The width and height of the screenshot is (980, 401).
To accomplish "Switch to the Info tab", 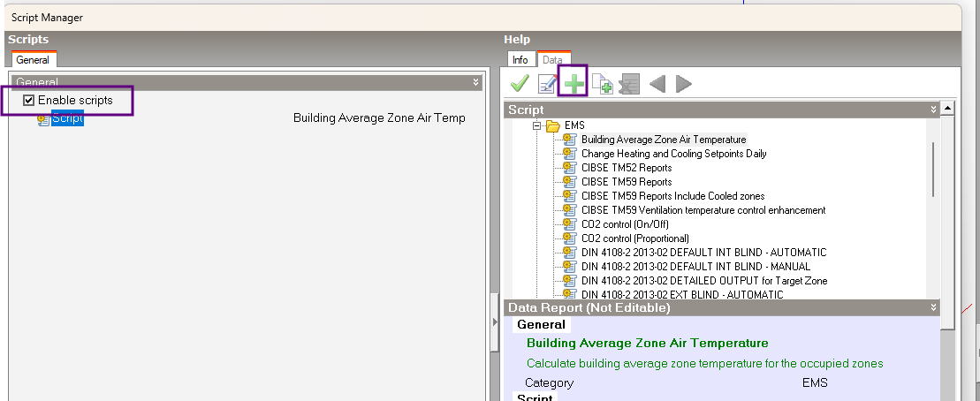I will click(x=520, y=60).
